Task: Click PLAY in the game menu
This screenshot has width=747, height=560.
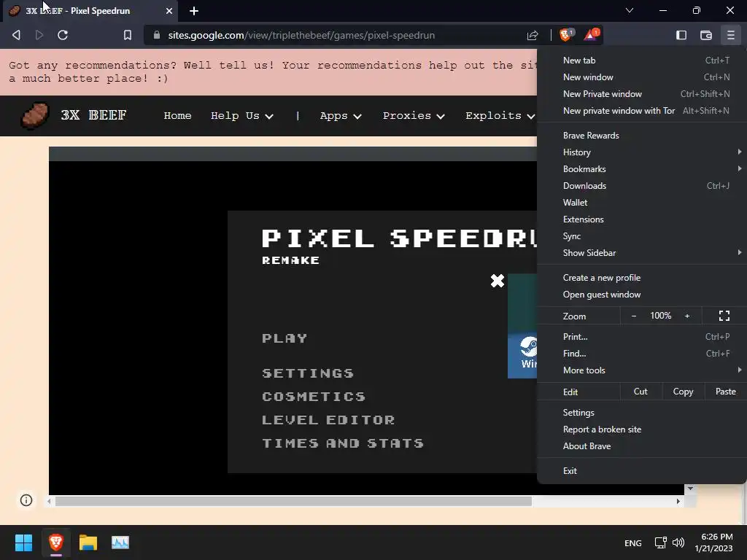Action: click(285, 338)
